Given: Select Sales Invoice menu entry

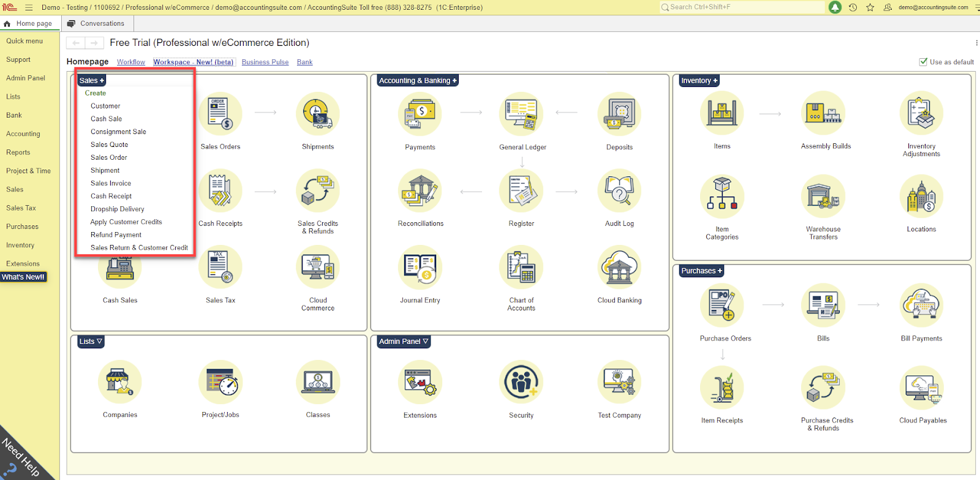Looking at the screenshot, I should pos(111,183).
